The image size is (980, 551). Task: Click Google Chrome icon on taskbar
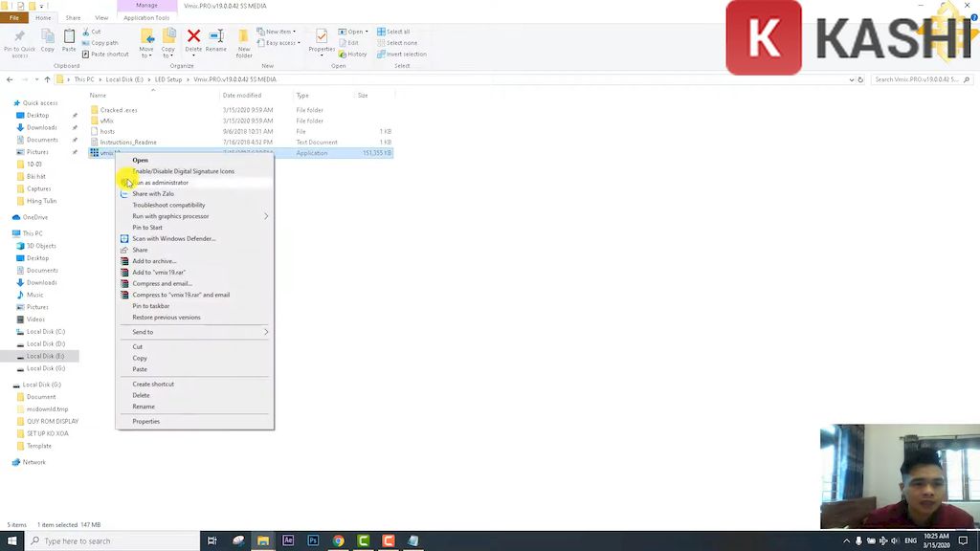[338, 540]
